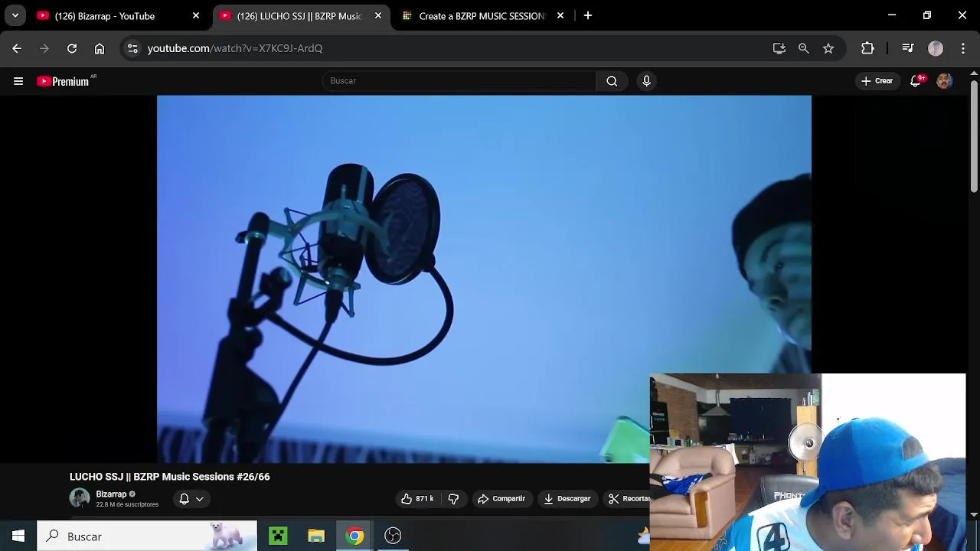This screenshot has width=980, height=551.
Task: Click the YouTube Buscar search field
Action: 459,81
